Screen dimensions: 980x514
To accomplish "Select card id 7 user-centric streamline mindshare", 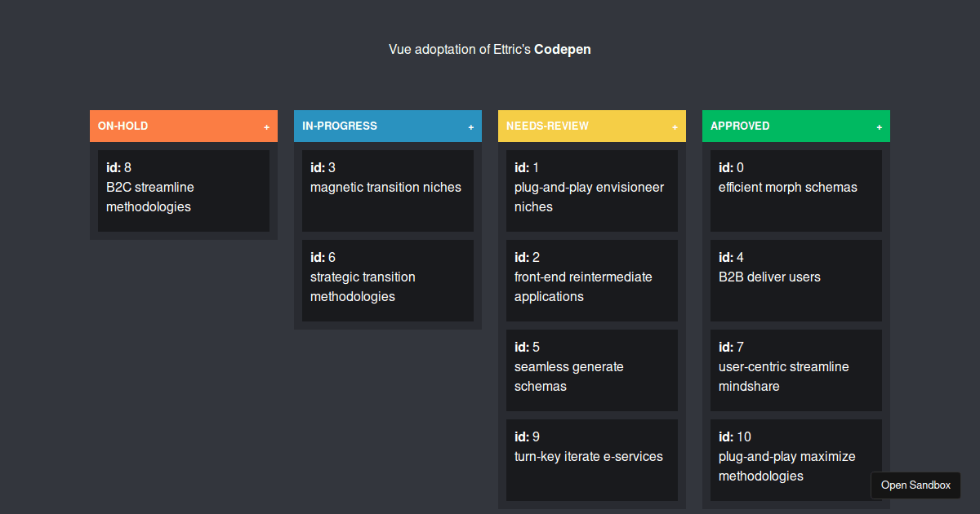I will click(796, 370).
